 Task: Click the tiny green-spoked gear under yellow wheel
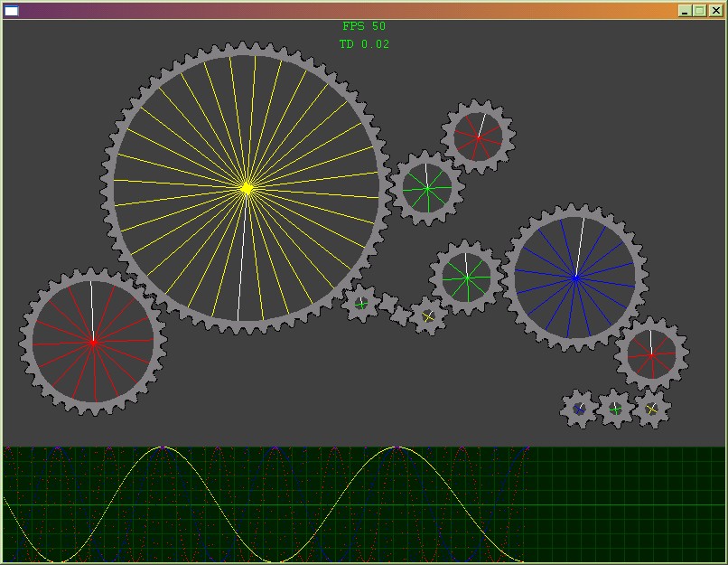[x=361, y=304]
